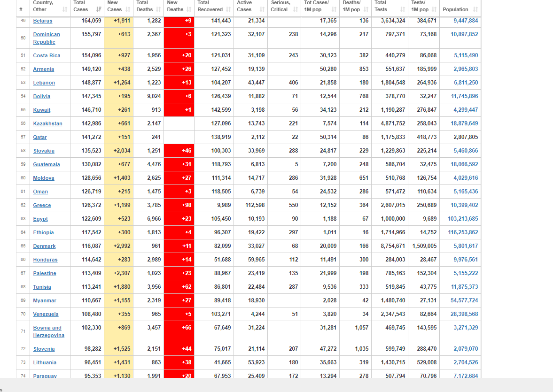Open the Kuwait country link
The height and width of the screenshot is (392, 553).
tap(42, 110)
